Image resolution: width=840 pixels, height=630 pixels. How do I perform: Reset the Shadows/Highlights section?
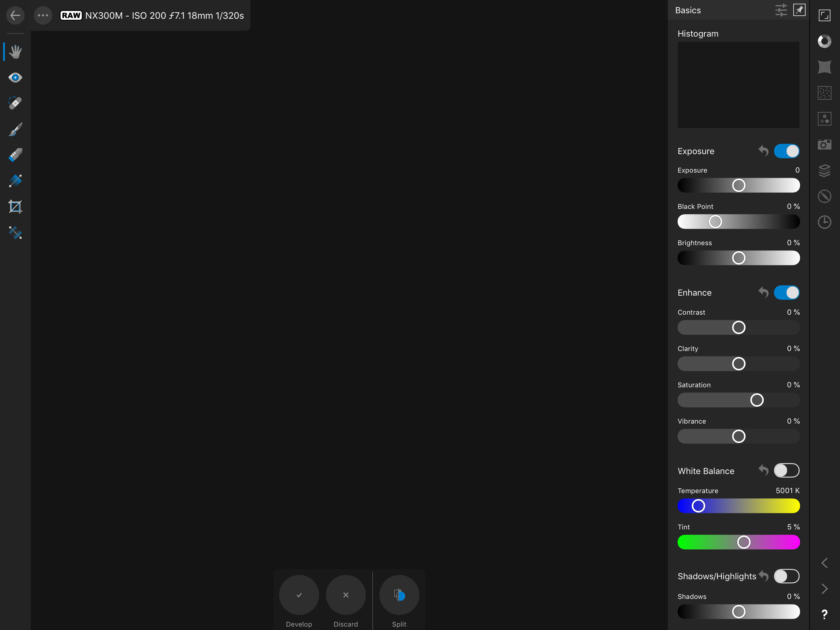(763, 576)
